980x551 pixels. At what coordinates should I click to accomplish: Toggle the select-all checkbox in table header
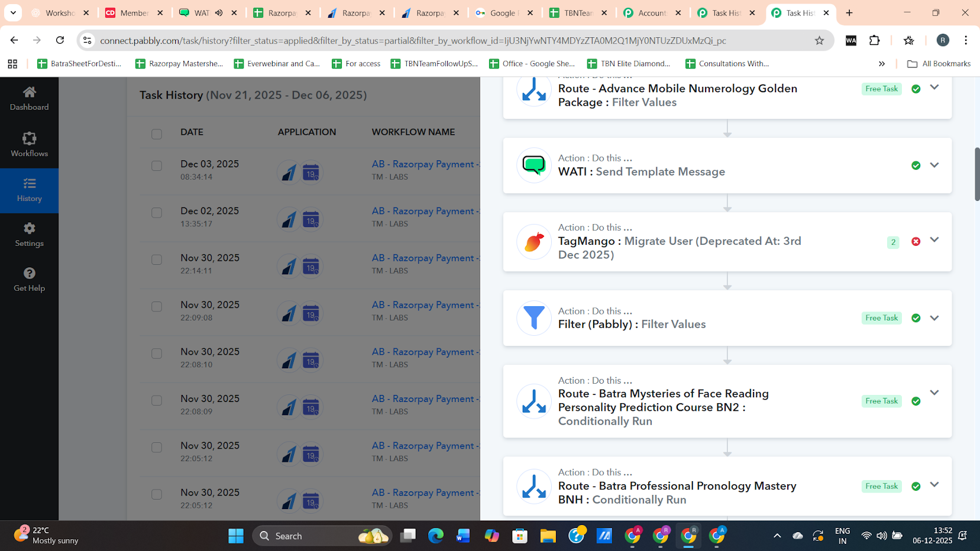tap(157, 134)
